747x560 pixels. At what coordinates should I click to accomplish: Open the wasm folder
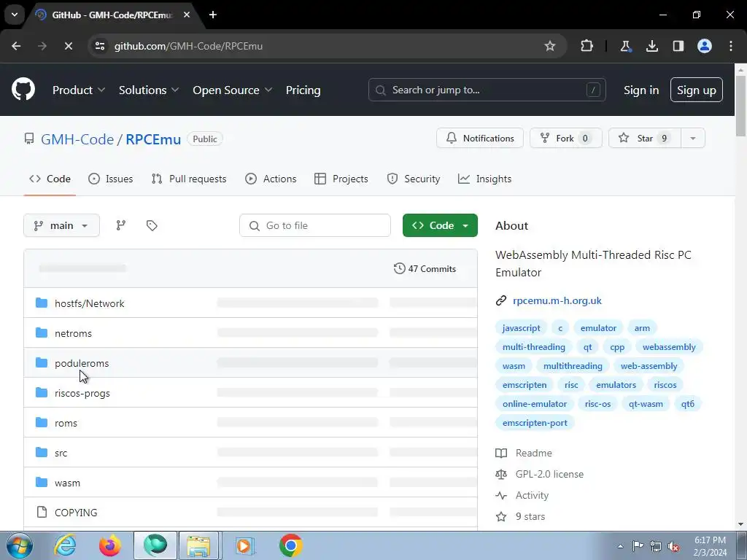point(67,483)
